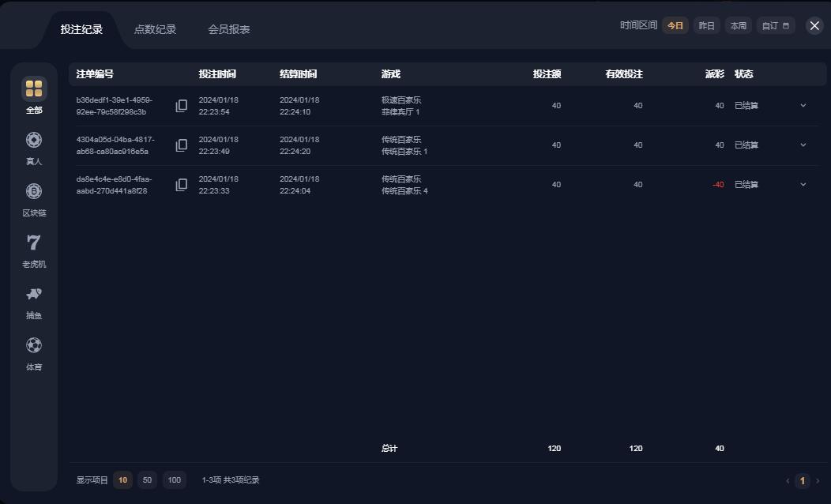Show 10 items per page

(x=122, y=480)
